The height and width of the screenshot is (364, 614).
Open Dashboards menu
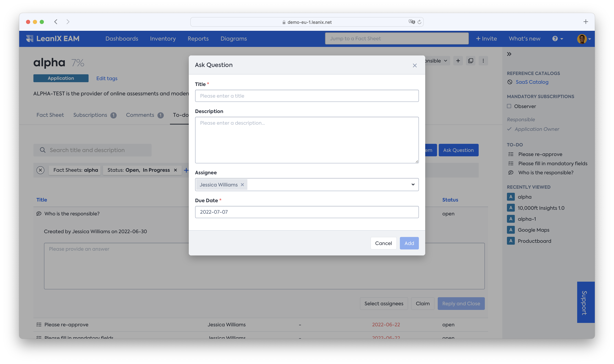[122, 39]
